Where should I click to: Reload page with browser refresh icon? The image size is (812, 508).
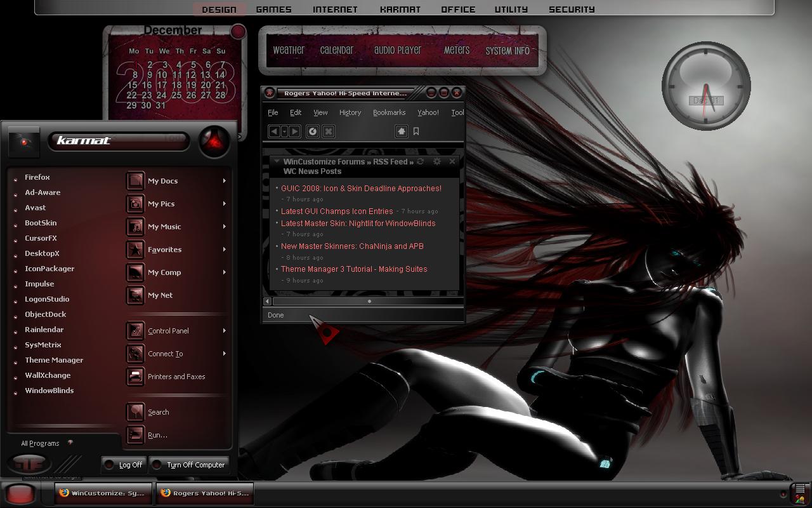pyautogui.click(x=313, y=131)
